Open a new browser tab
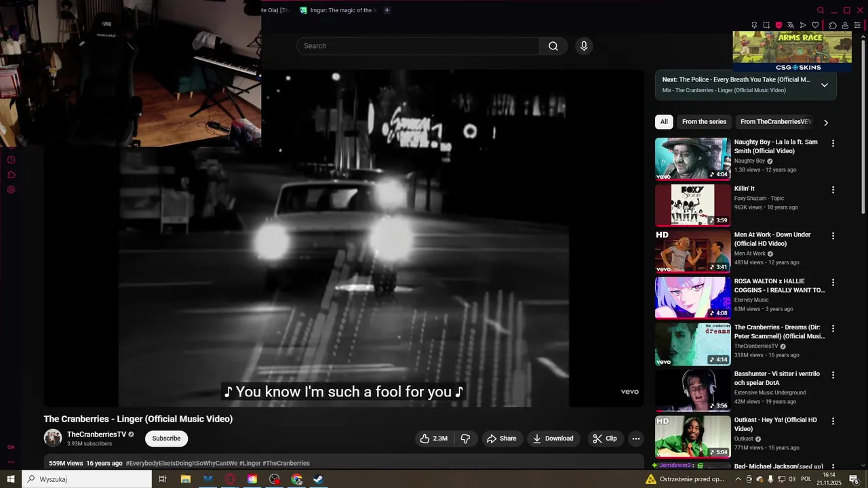This screenshot has width=868, height=488. tap(387, 10)
